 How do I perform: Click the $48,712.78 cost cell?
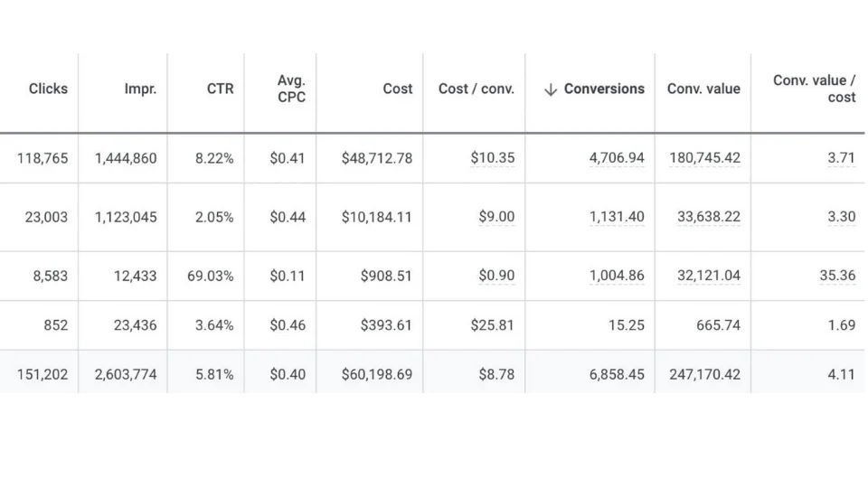[x=377, y=158]
